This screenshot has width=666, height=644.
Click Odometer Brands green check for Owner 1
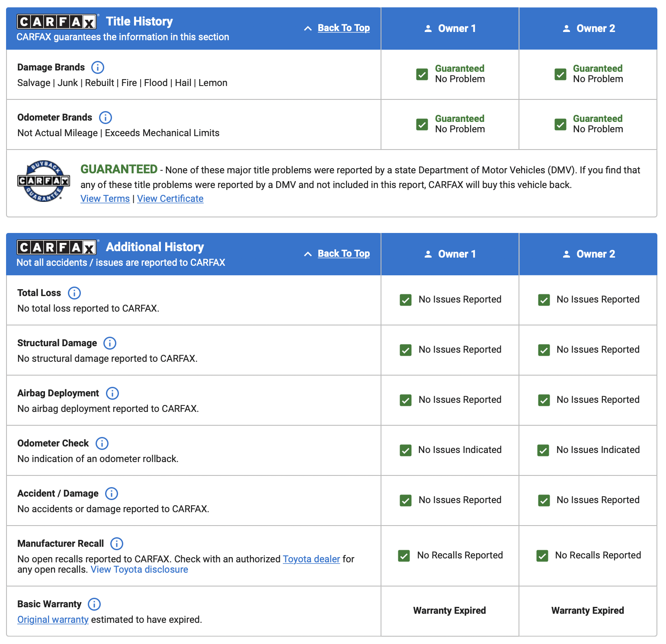click(x=422, y=124)
